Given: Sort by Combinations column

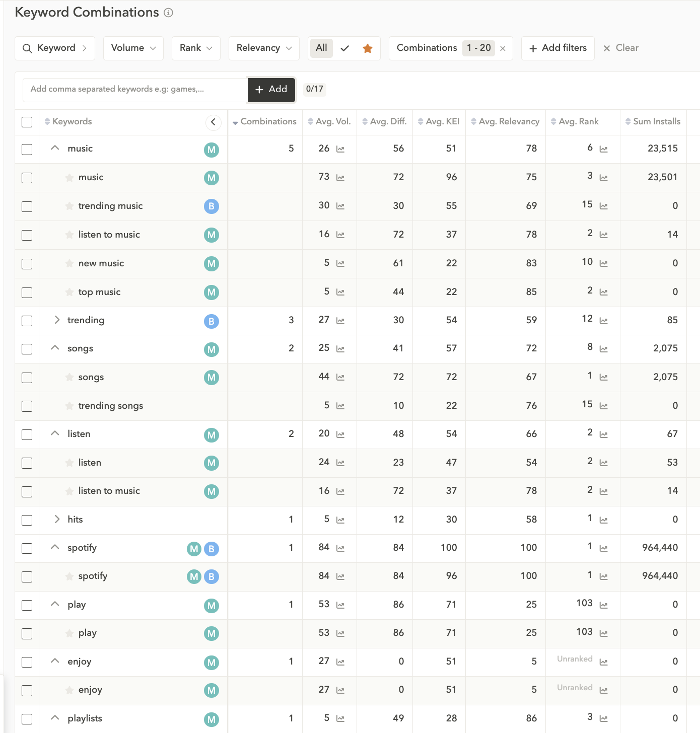Looking at the screenshot, I should [264, 122].
